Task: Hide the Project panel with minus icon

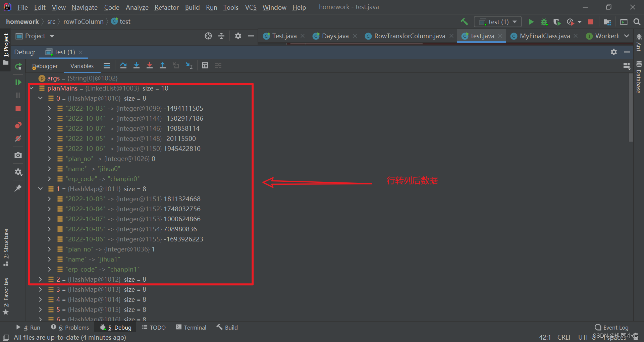Action: [x=251, y=36]
